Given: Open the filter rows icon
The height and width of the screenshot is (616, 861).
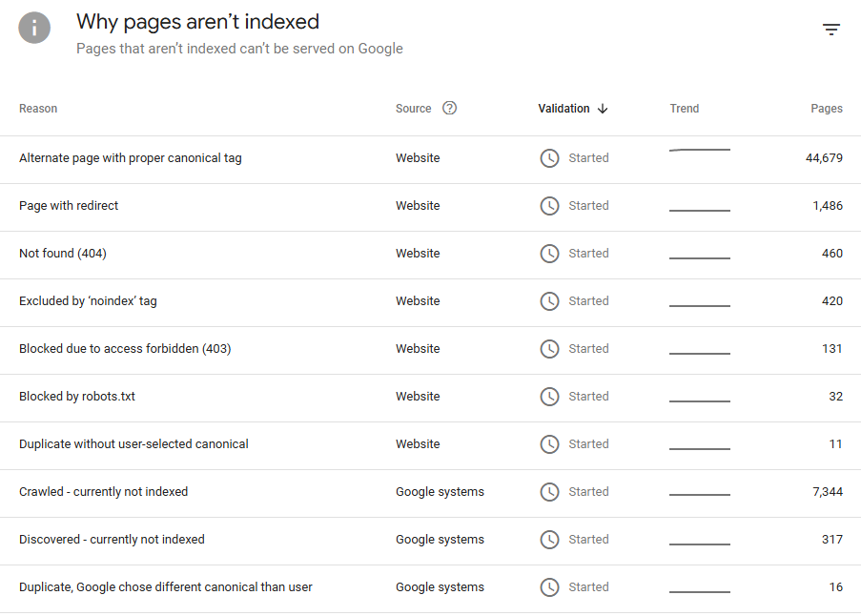Looking at the screenshot, I should tap(831, 30).
